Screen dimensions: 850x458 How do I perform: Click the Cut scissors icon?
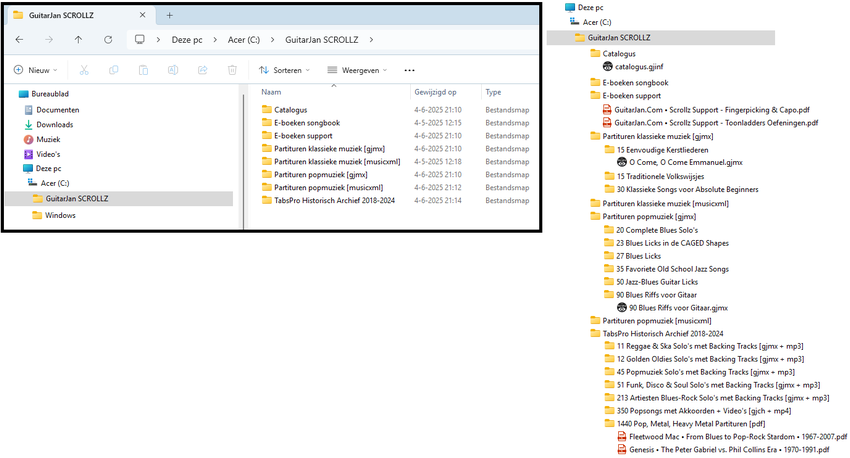pos(84,70)
